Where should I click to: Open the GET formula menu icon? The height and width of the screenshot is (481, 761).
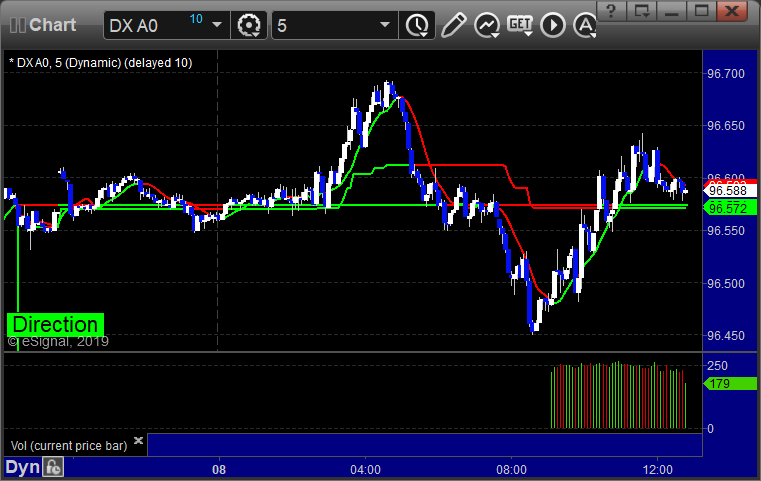pyautogui.click(x=520, y=25)
